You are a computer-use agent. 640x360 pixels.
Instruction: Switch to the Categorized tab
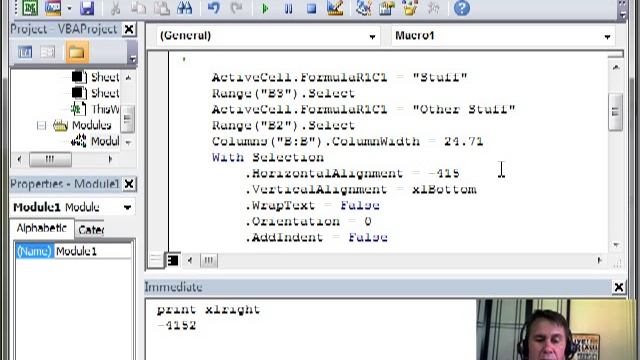click(x=91, y=230)
